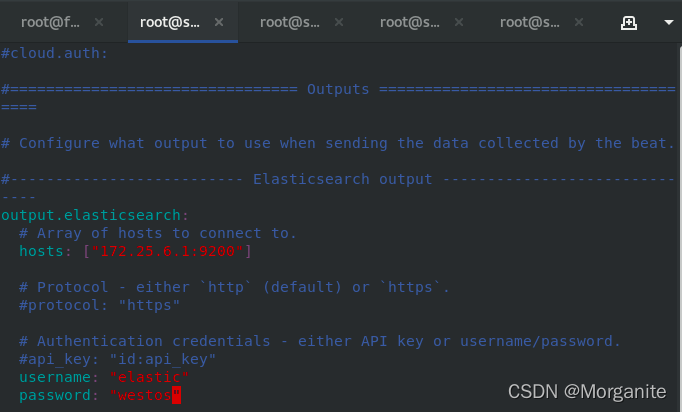Click the "172.25.6.1:9200" host value
This screenshot has height=412, width=682.
point(167,251)
